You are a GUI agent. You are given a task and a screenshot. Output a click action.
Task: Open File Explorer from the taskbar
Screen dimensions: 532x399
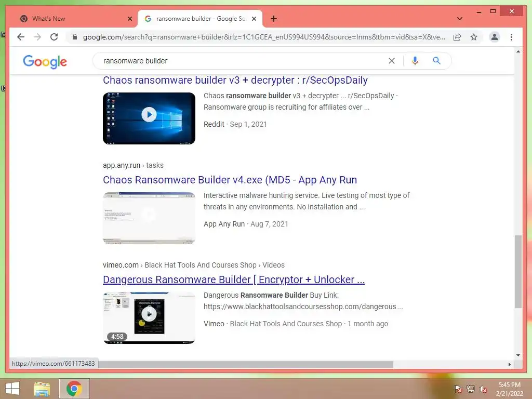pyautogui.click(x=42, y=389)
